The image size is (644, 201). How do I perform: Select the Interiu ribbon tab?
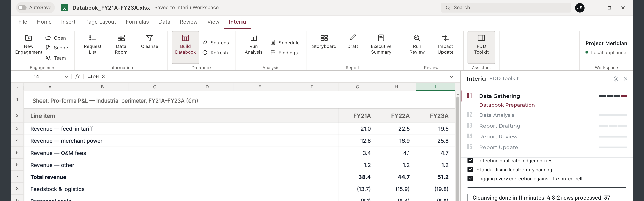coord(237,22)
